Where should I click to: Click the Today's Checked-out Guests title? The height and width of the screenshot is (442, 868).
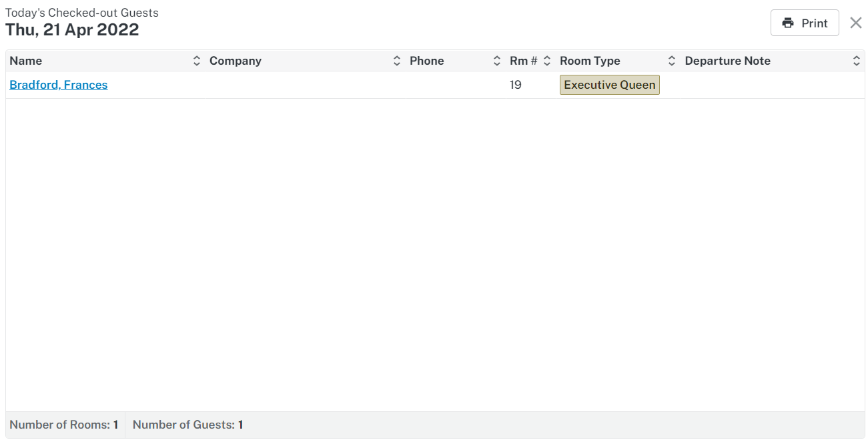[82, 13]
